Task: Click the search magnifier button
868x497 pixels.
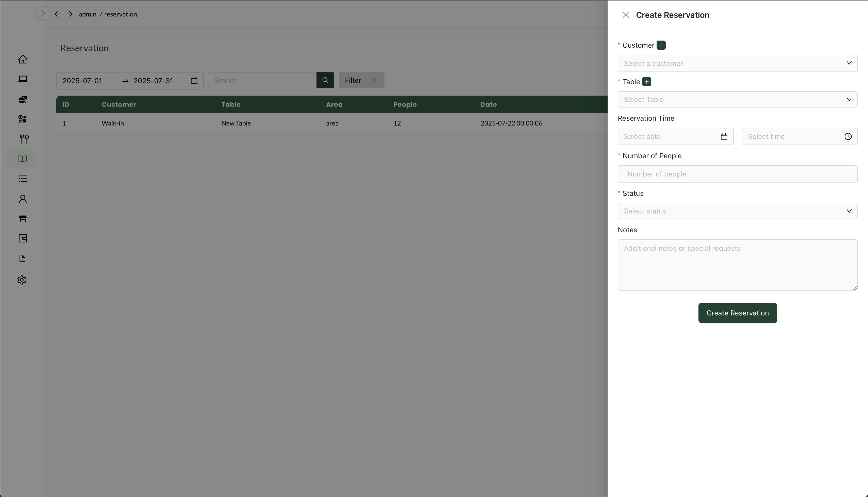Action: 325,80
